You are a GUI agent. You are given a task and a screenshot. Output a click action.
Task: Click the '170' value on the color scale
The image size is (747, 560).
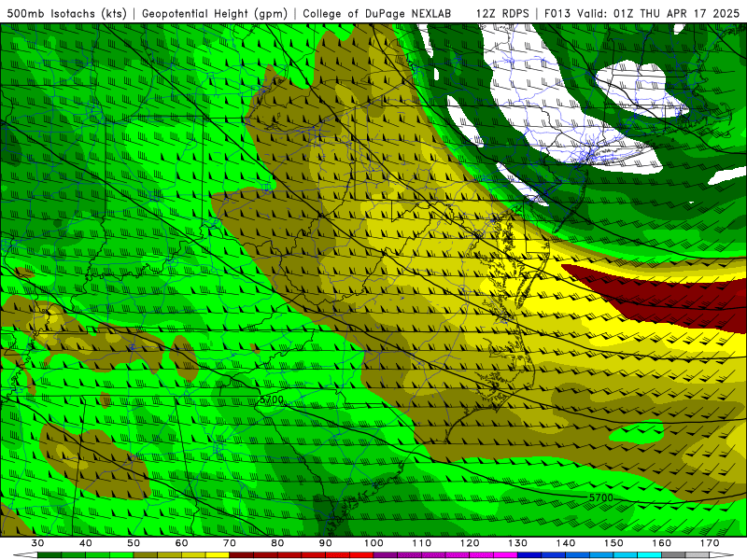710,543
